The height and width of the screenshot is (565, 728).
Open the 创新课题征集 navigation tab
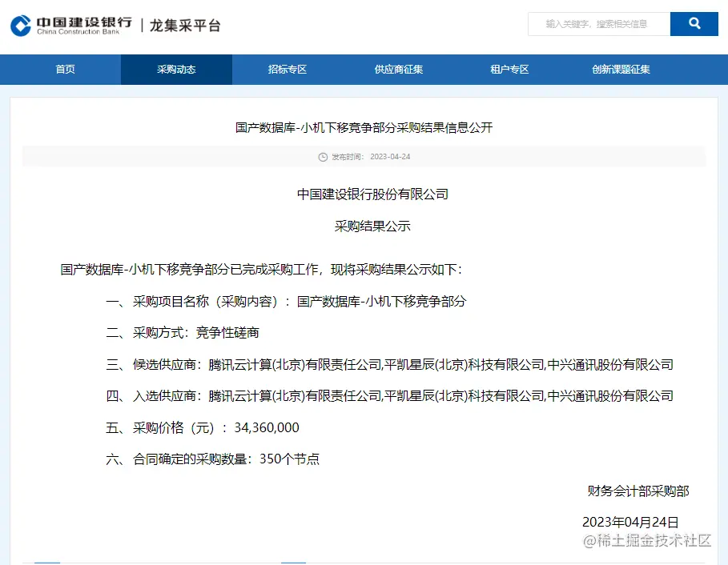click(621, 70)
